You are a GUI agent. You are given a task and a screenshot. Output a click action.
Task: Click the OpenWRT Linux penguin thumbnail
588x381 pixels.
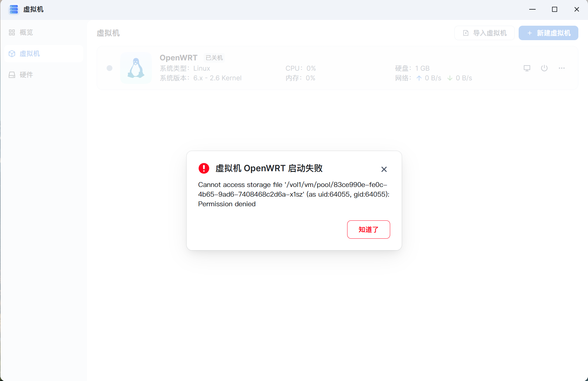tap(136, 68)
